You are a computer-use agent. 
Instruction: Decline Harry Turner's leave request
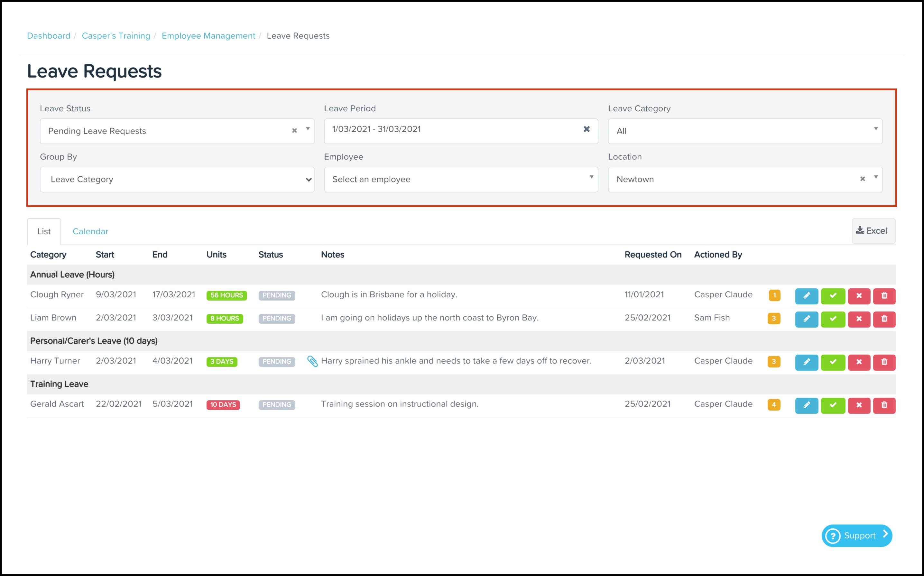858,362
